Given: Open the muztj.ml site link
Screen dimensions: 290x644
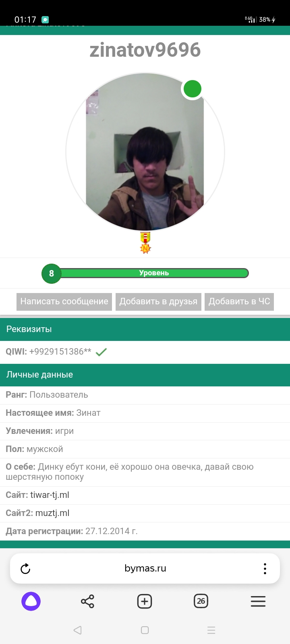Looking at the screenshot, I should [52, 513].
